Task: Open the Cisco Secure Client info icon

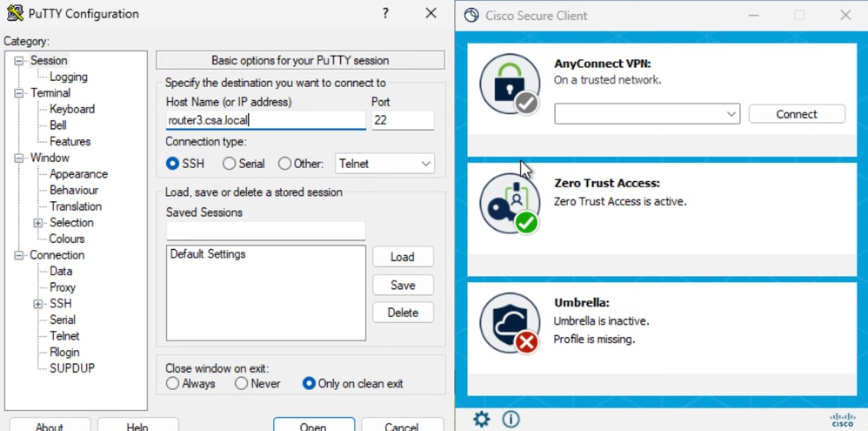Action: [x=510, y=419]
